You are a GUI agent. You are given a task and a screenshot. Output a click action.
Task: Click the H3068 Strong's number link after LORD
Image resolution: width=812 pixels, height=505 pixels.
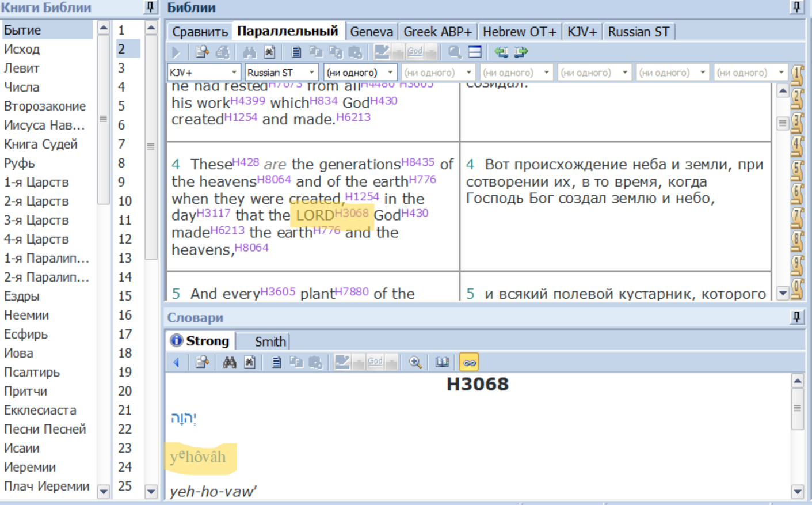(x=351, y=213)
